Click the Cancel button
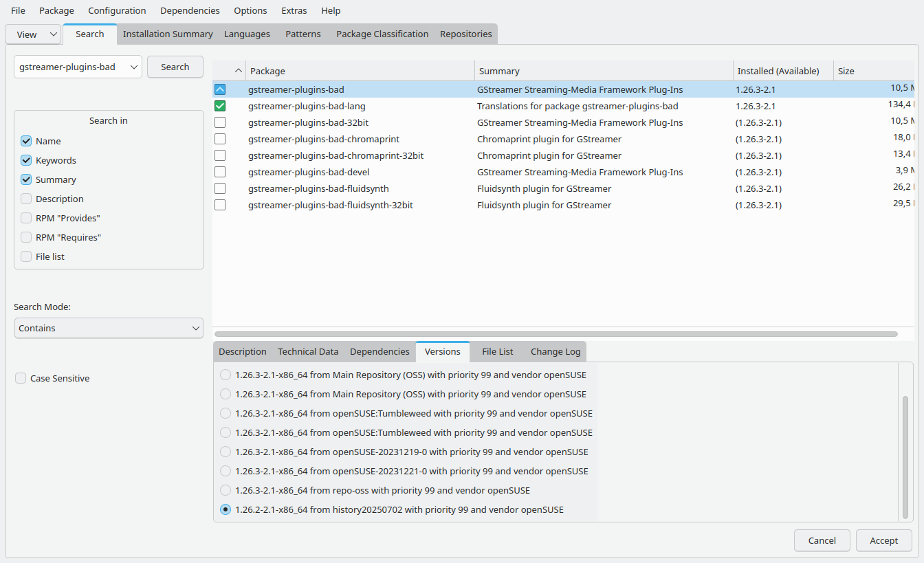This screenshot has height=563, width=924. [822, 540]
